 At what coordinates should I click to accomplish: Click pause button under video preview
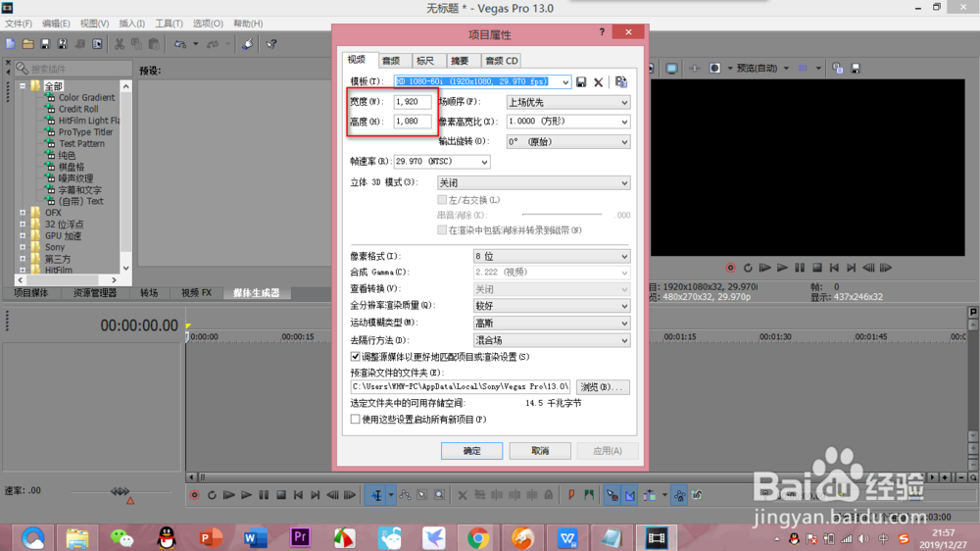[x=800, y=268]
